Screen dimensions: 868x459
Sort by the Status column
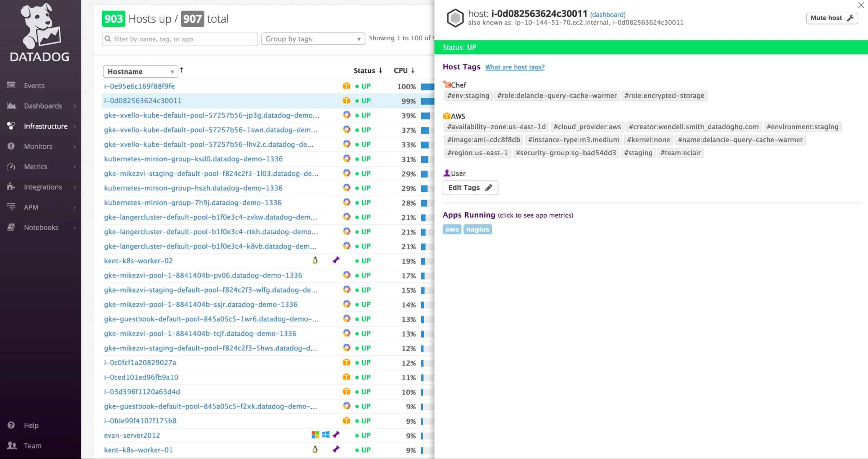point(368,71)
